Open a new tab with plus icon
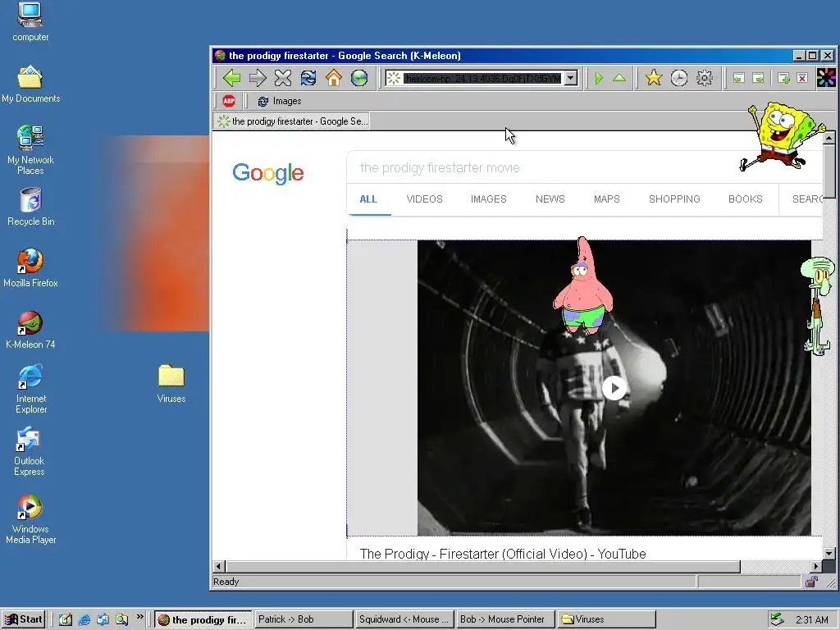 783,78
